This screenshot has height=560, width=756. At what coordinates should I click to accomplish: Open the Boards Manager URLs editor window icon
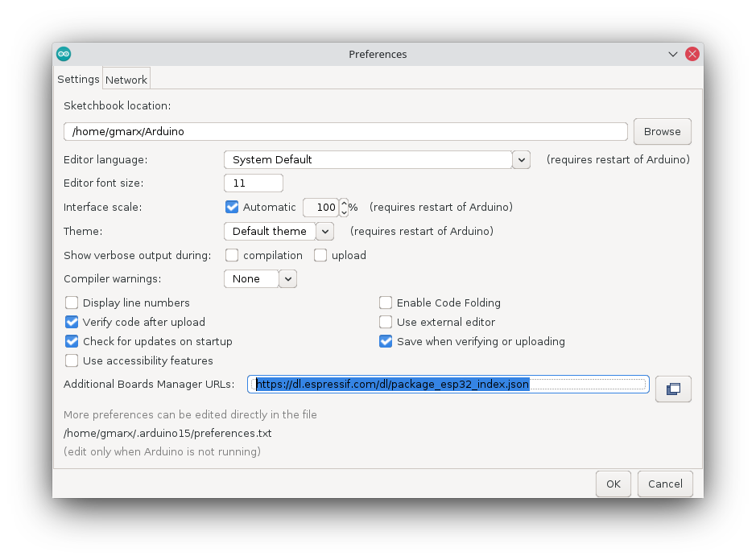[673, 389]
